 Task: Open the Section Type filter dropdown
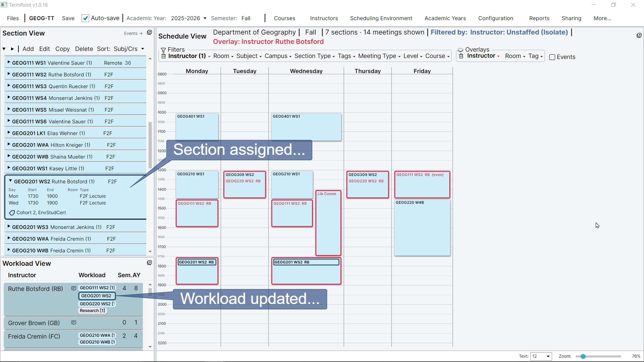[315, 56]
